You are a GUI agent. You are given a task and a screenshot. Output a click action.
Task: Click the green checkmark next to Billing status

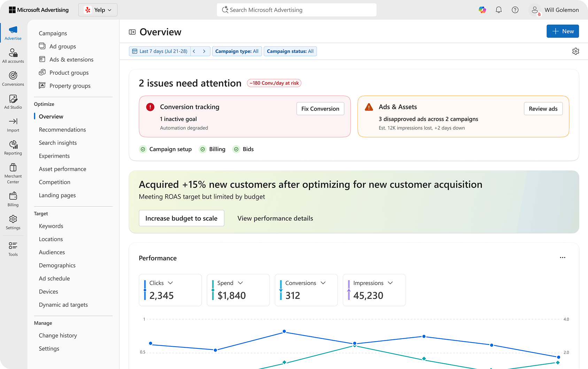[x=203, y=149]
